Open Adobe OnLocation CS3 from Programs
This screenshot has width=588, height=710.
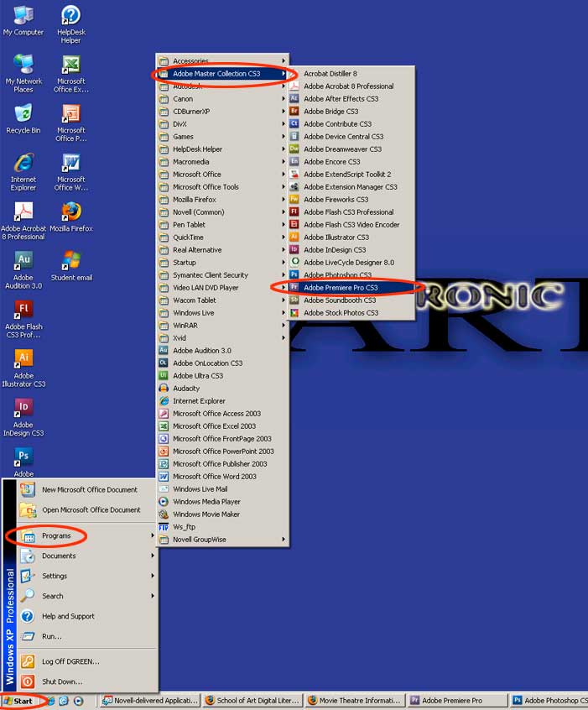pos(223,363)
